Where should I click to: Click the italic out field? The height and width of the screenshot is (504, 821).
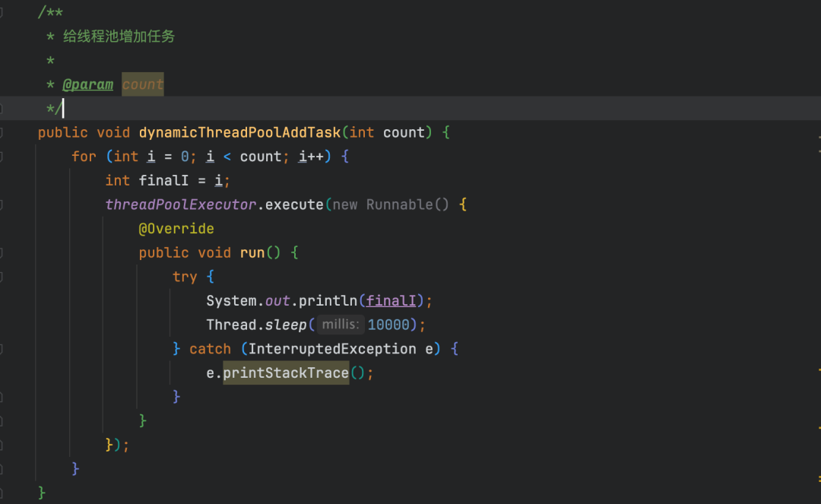[x=277, y=301]
